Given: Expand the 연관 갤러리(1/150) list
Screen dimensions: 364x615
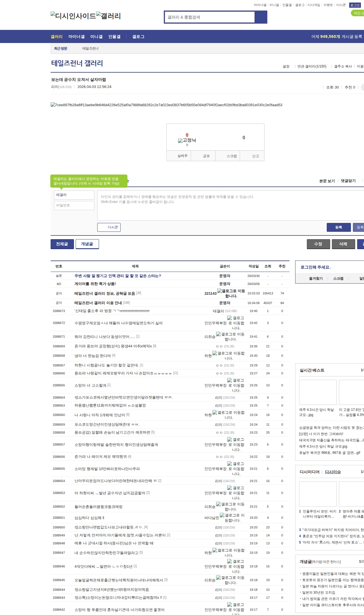Looking at the screenshot, I should click(312, 66).
